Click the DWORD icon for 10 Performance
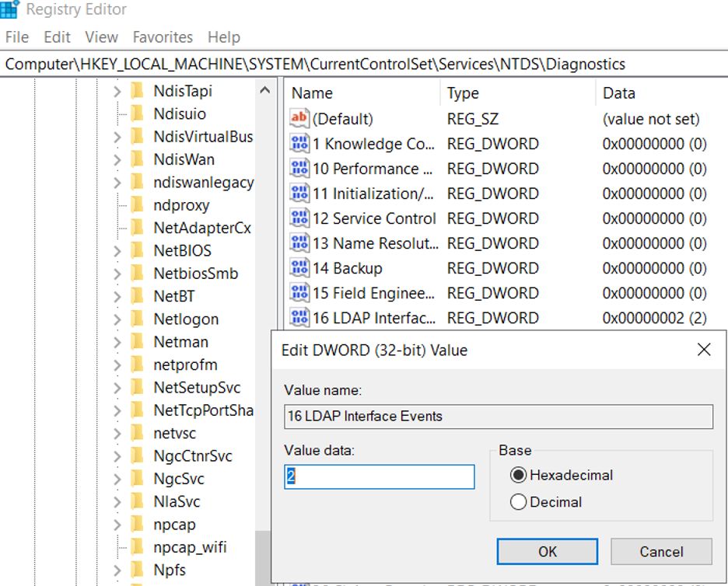Screen dimensions: 728x586 pos(299,168)
